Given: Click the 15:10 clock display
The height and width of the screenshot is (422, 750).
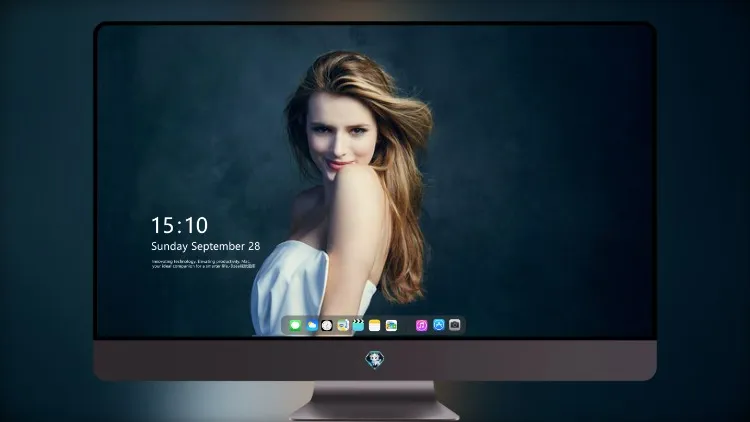Looking at the screenshot, I should (179, 225).
